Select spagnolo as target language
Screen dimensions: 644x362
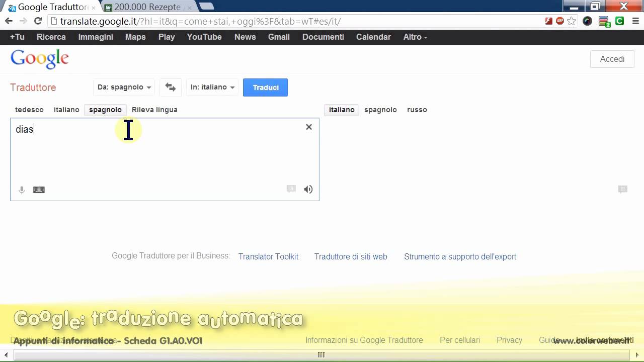[x=380, y=110]
